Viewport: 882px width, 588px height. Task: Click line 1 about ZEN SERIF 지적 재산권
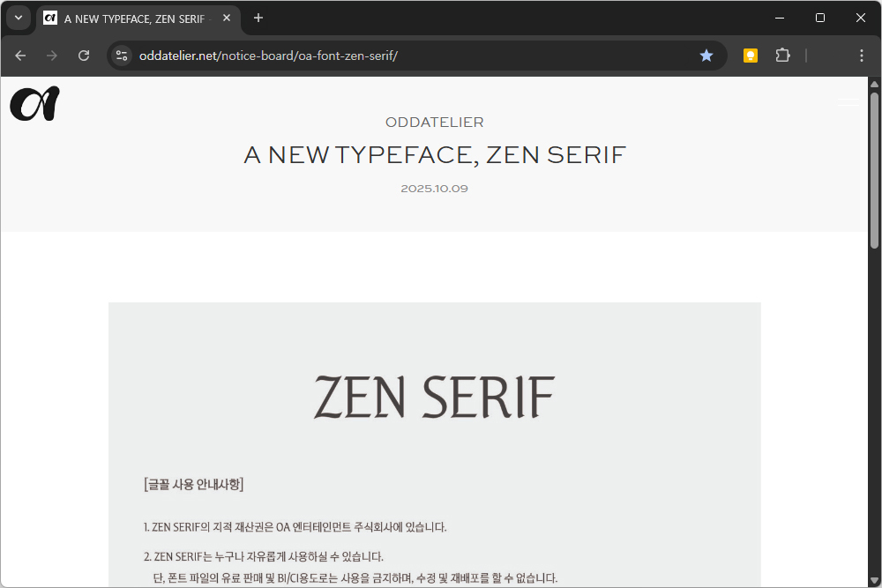point(295,527)
